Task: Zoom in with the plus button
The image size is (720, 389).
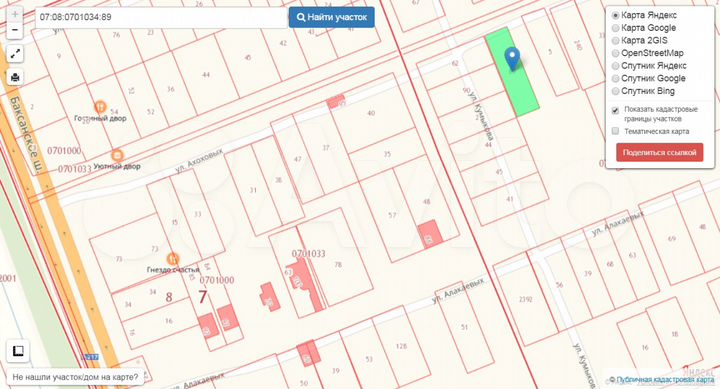Action: coord(15,14)
